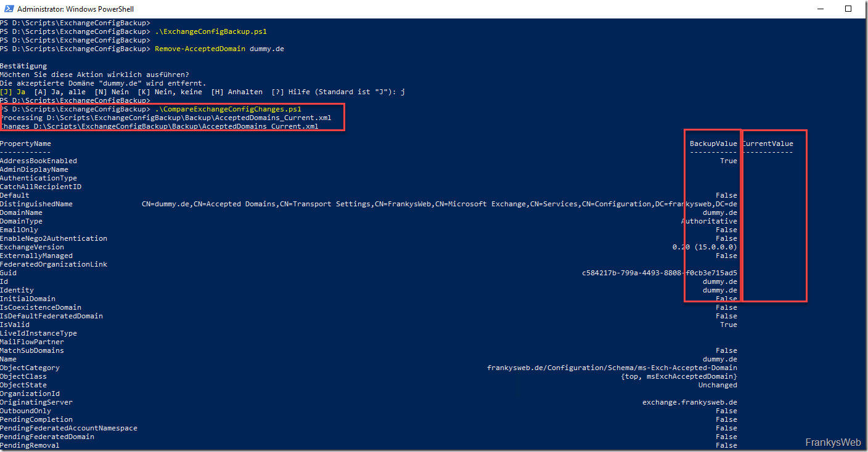Click the PowerShell icon in title bar
Image resolution: width=868 pixels, height=452 pixels.
[9, 9]
